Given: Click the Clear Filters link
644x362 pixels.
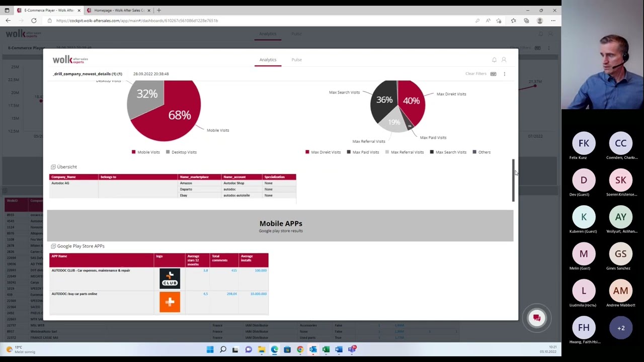Looking at the screenshot, I should pyautogui.click(x=475, y=74).
